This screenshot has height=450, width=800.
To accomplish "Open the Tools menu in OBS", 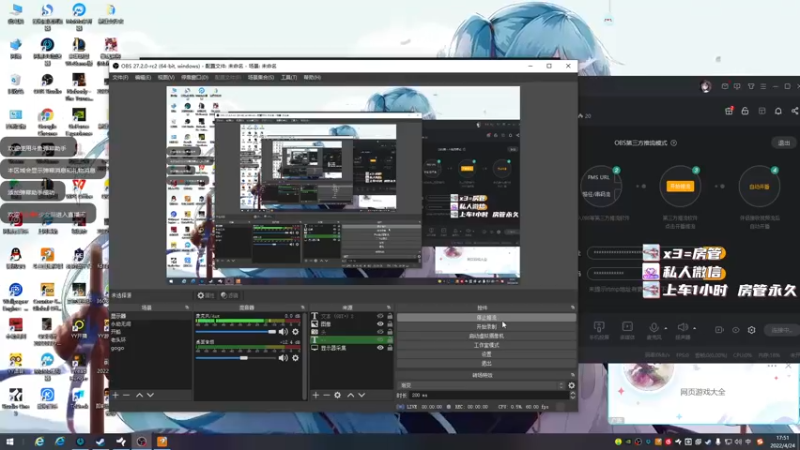I will point(289,78).
